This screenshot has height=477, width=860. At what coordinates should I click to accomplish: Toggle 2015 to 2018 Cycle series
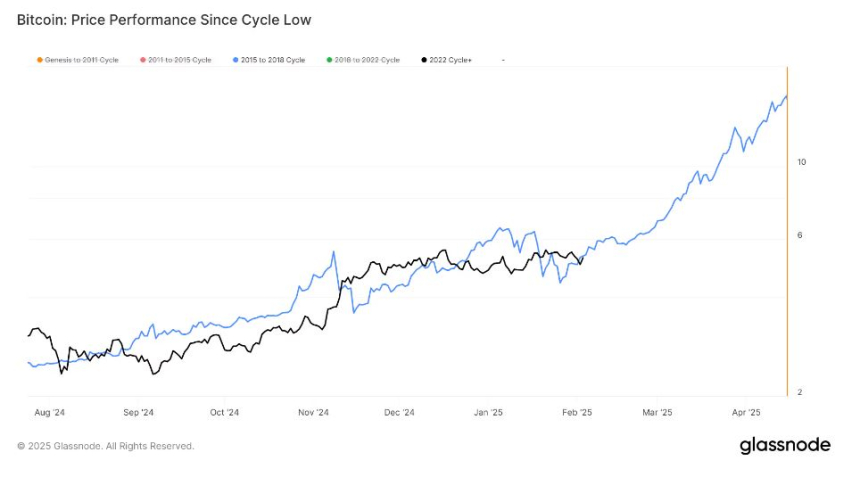269,60
